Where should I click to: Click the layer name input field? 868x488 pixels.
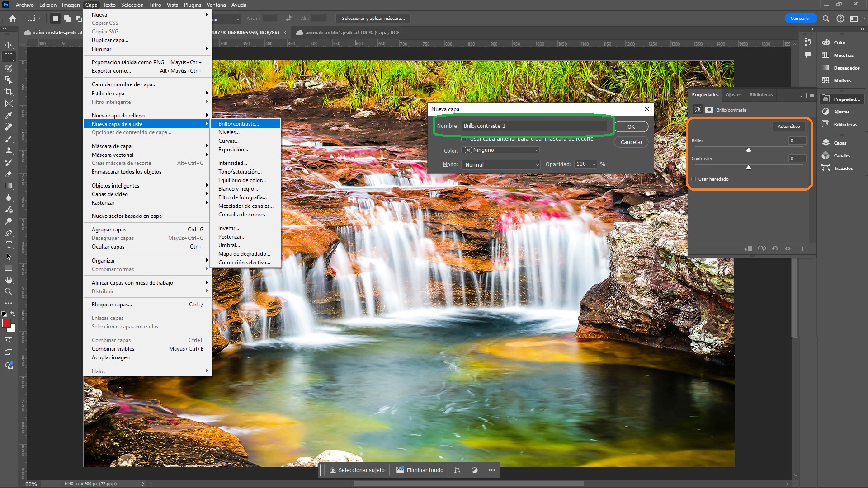(x=535, y=126)
